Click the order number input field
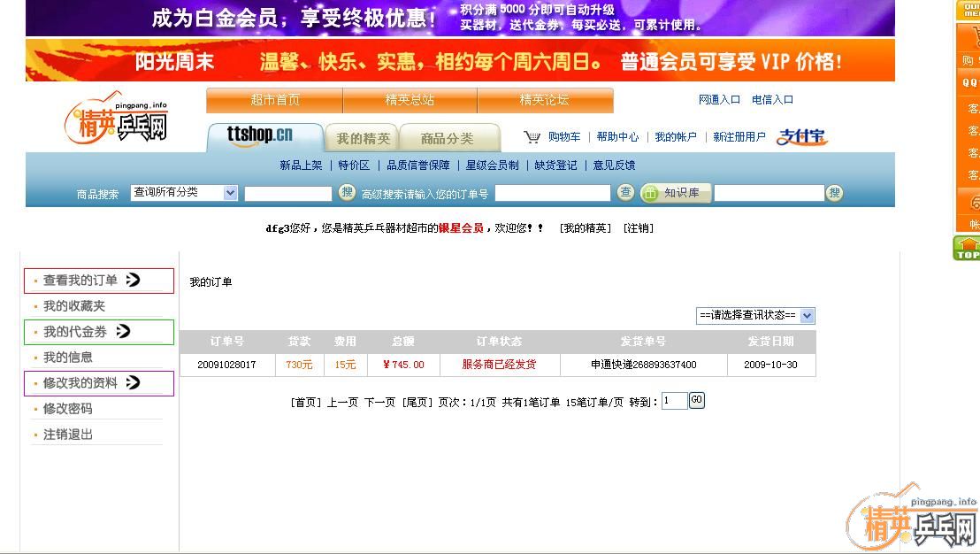 (x=552, y=193)
